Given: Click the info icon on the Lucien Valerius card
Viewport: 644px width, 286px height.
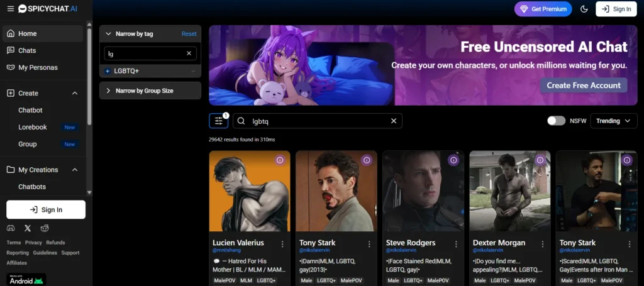Looking at the screenshot, I should [x=280, y=160].
